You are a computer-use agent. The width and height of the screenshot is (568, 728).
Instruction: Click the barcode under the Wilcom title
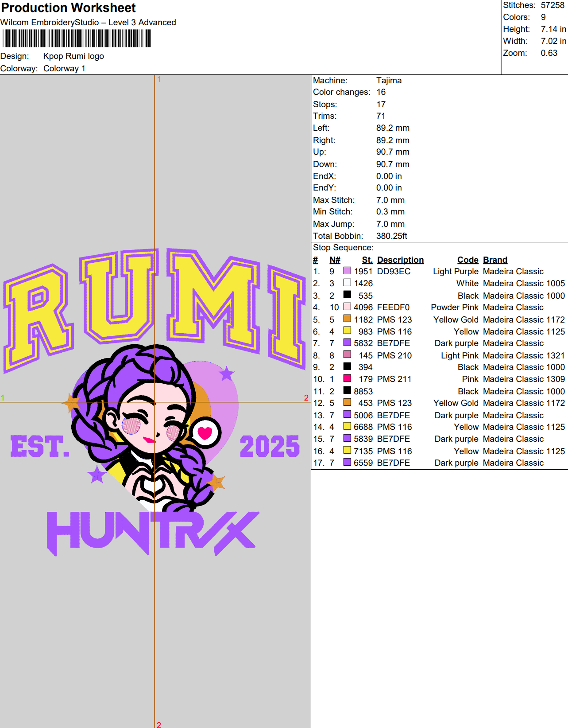(x=77, y=39)
